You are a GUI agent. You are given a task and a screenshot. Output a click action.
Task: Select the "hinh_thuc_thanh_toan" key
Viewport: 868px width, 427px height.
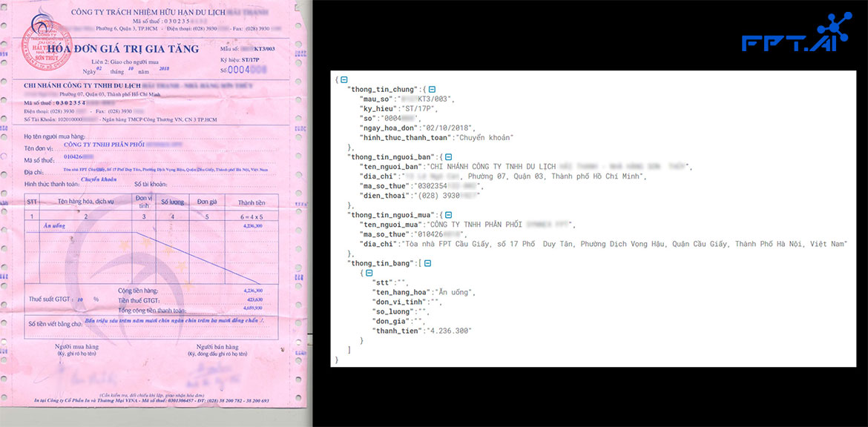[x=406, y=137]
